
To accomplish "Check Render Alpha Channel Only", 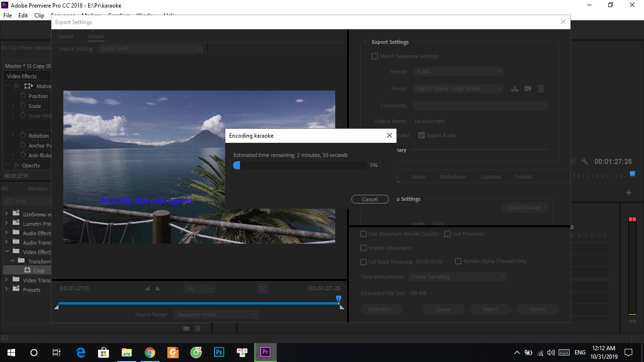I will coord(458,261).
